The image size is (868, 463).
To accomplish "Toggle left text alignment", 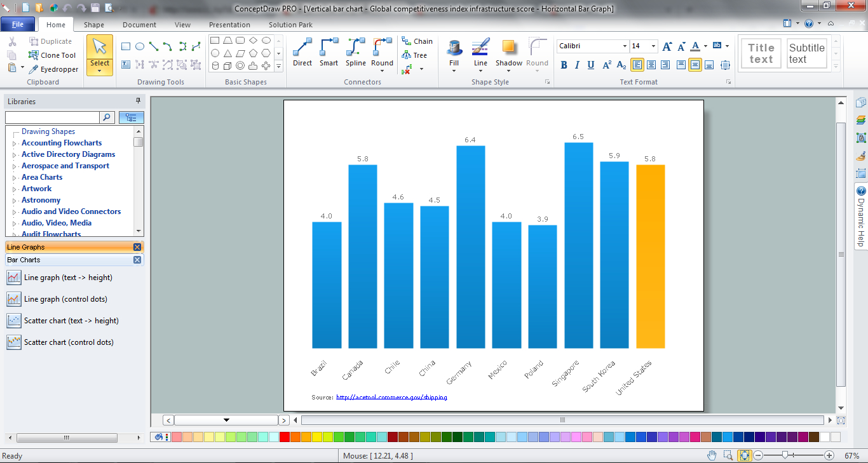I will (637, 65).
